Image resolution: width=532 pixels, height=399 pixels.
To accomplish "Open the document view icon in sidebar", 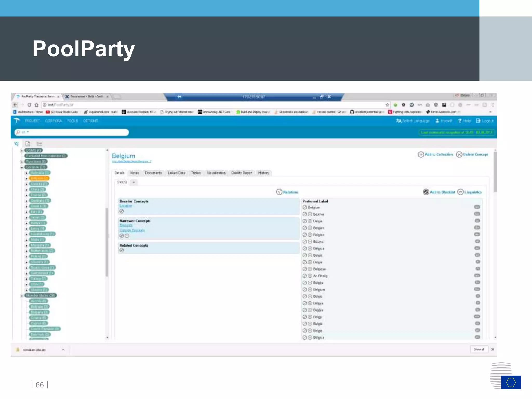I will [28, 144].
